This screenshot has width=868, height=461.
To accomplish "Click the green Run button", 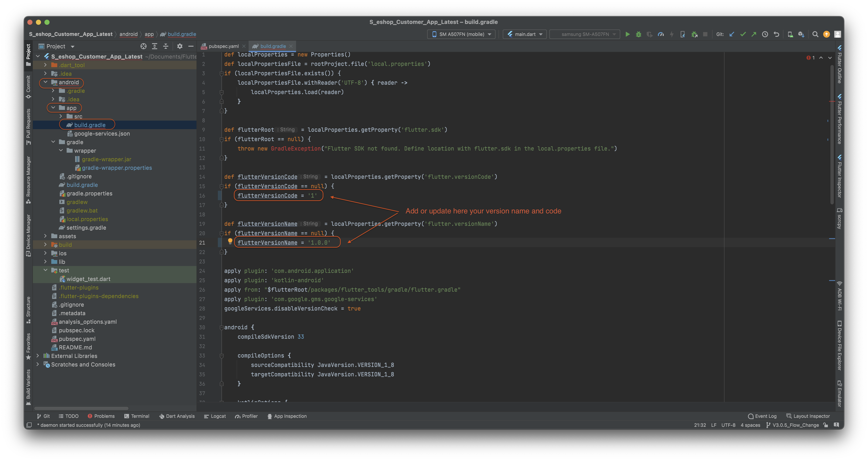I will click(x=628, y=34).
